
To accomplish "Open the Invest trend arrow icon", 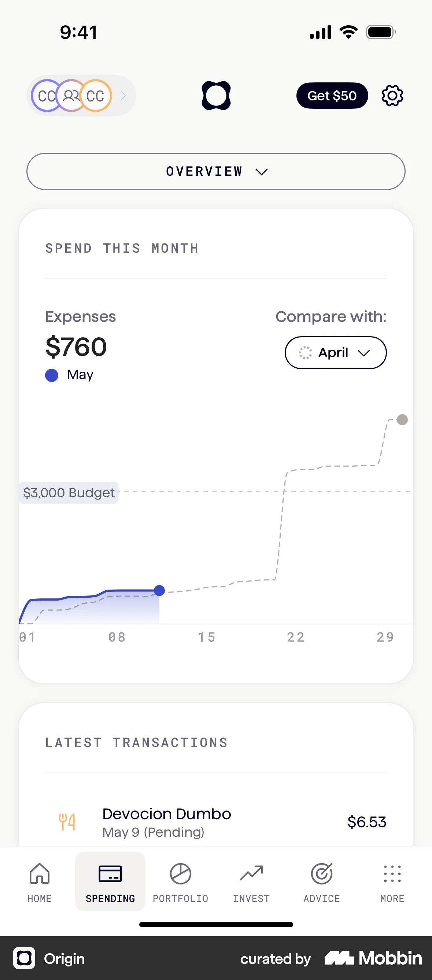I will (251, 873).
